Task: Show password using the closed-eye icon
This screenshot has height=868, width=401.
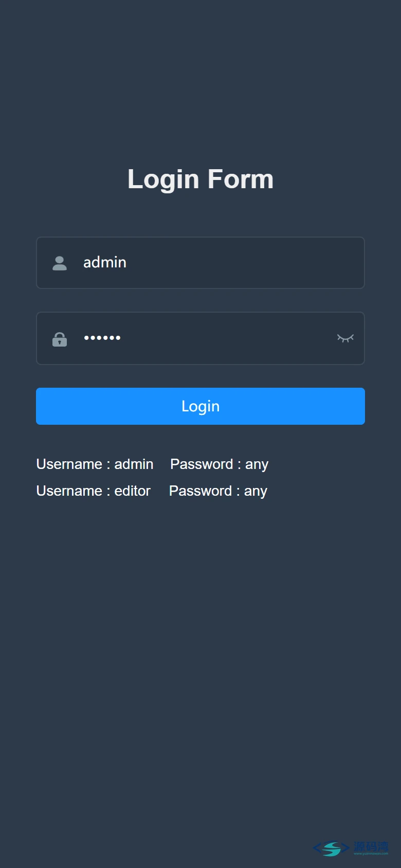Action: click(x=345, y=338)
